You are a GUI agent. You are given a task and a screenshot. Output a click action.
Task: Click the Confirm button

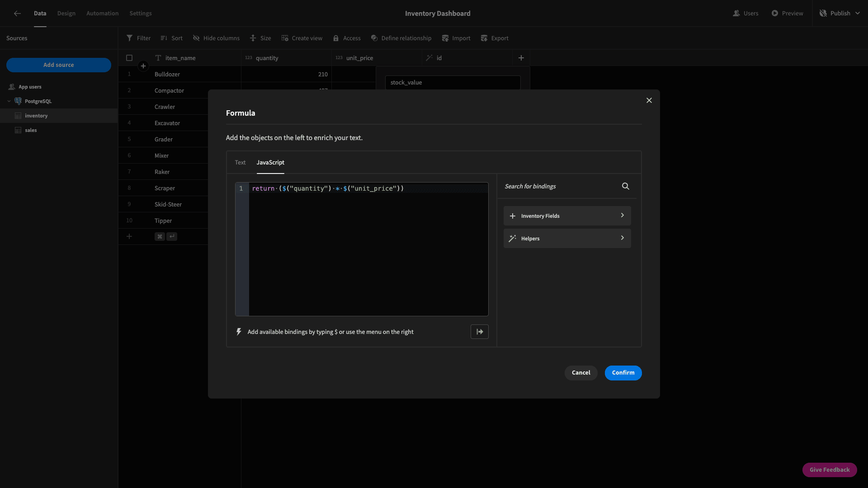[623, 373]
